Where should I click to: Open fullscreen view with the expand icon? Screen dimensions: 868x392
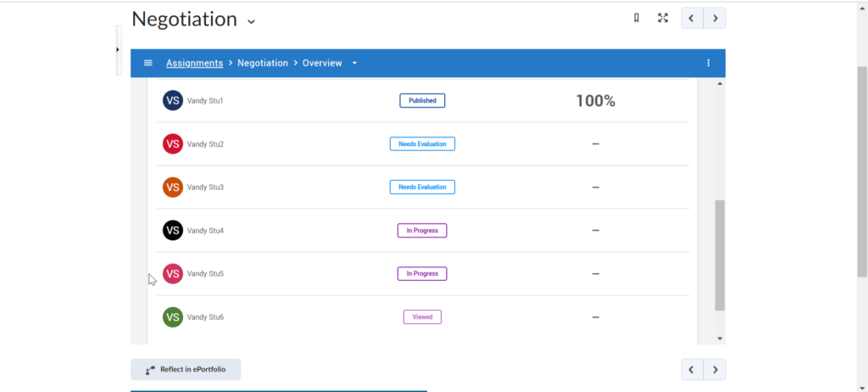click(x=663, y=18)
